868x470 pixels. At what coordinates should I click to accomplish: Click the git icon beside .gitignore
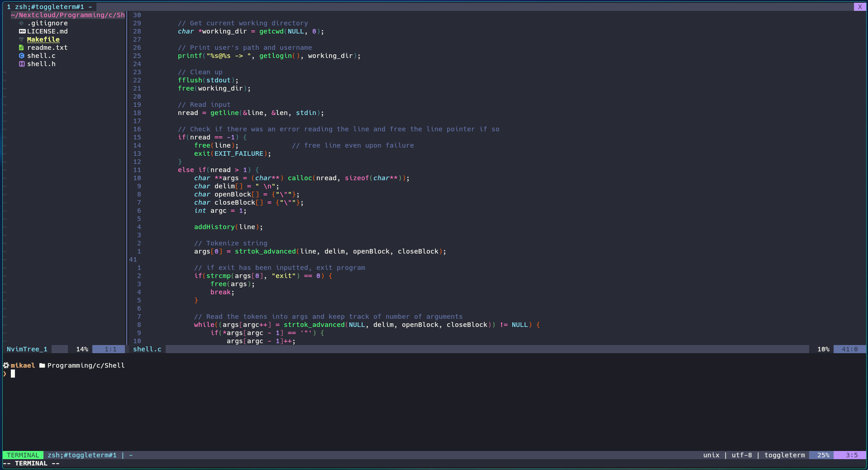[21, 23]
